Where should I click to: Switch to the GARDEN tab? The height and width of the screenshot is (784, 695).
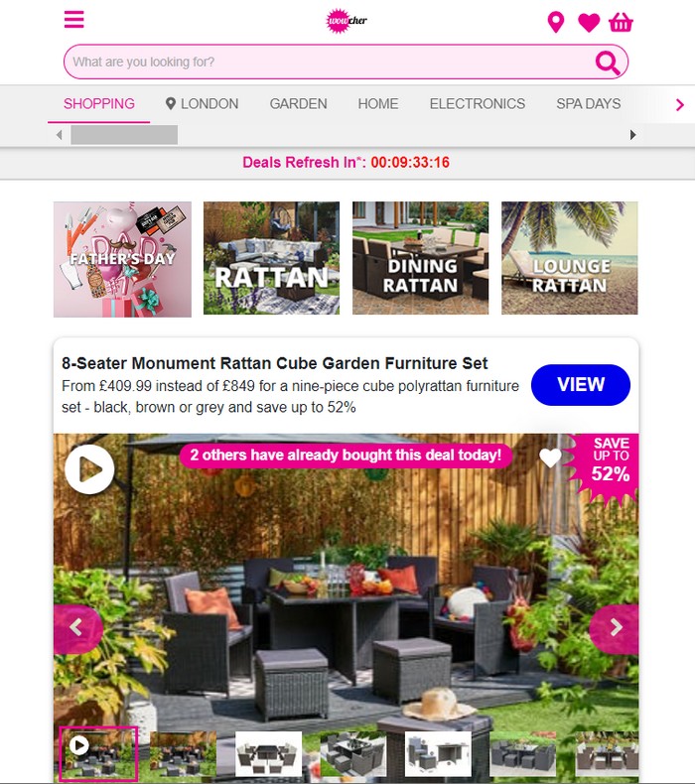click(x=298, y=104)
